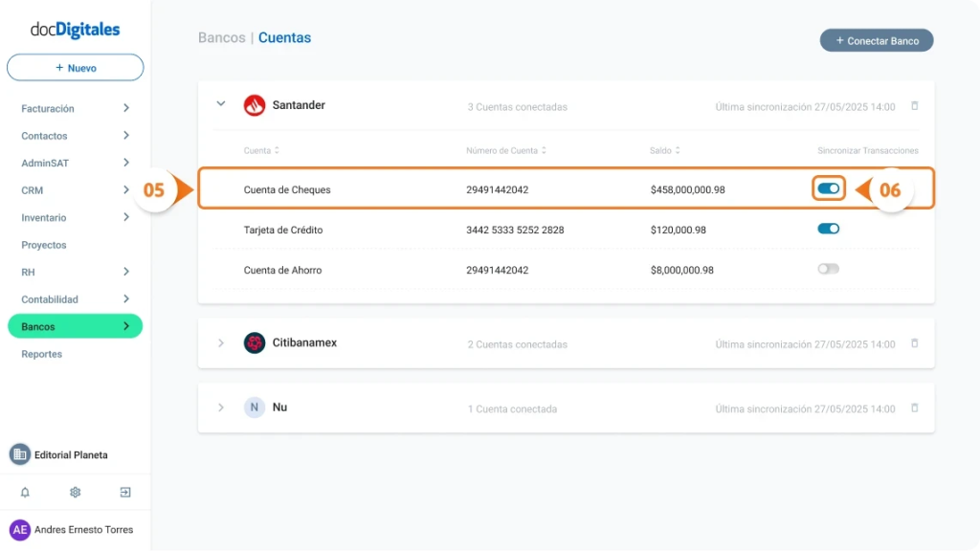Click the notifications bell icon
The width and height of the screenshot is (980, 551).
25,493
